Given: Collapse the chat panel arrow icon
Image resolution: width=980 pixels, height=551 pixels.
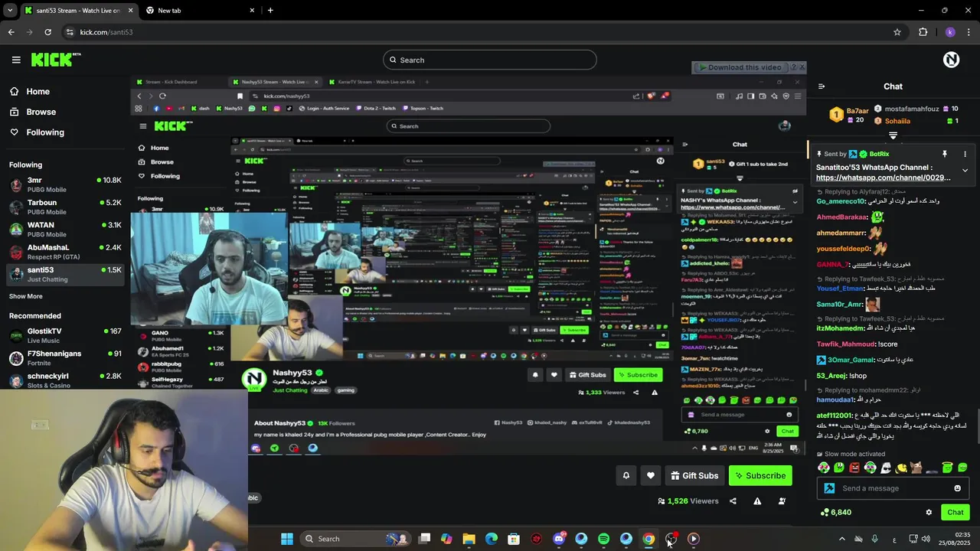Looking at the screenshot, I should pyautogui.click(x=822, y=86).
